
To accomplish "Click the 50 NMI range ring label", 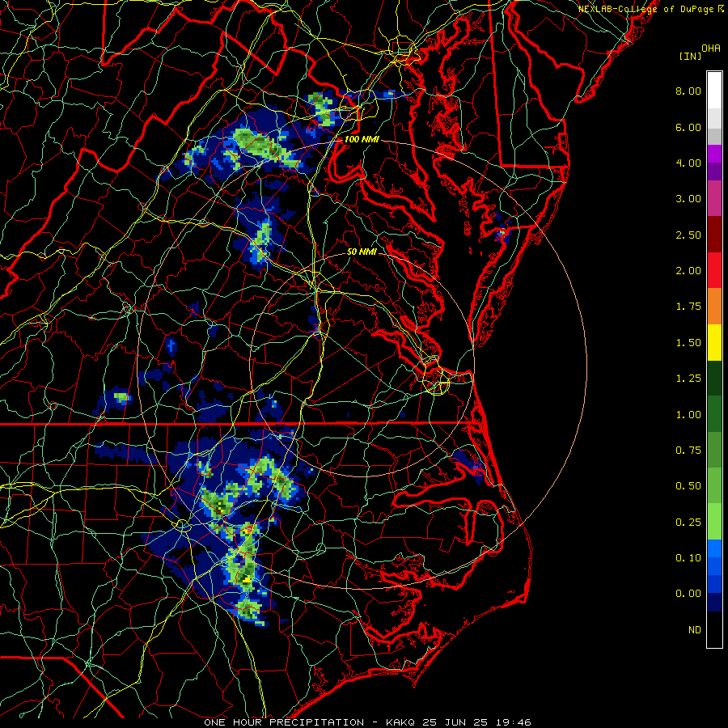I will (362, 252).
